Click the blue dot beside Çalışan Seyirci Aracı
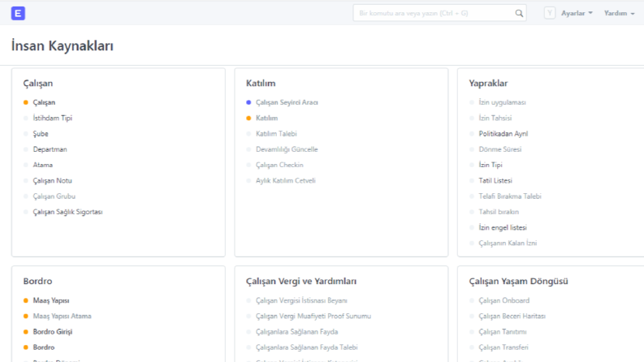 [x=249, y=102]
